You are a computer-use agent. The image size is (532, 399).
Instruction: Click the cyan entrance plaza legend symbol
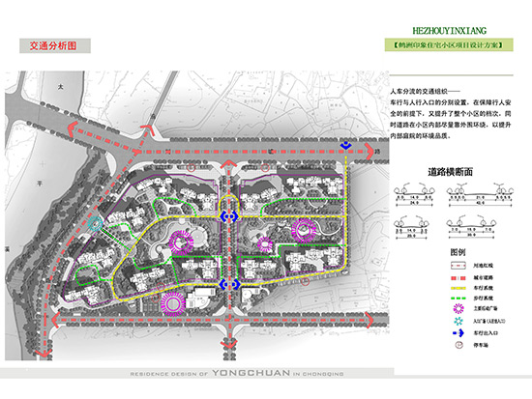458,321
